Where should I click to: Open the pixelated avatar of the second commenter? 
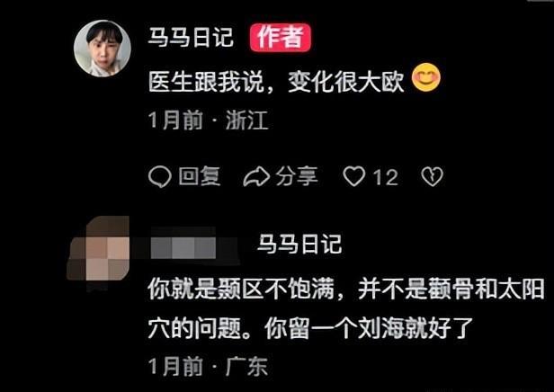tap(98, 254)
